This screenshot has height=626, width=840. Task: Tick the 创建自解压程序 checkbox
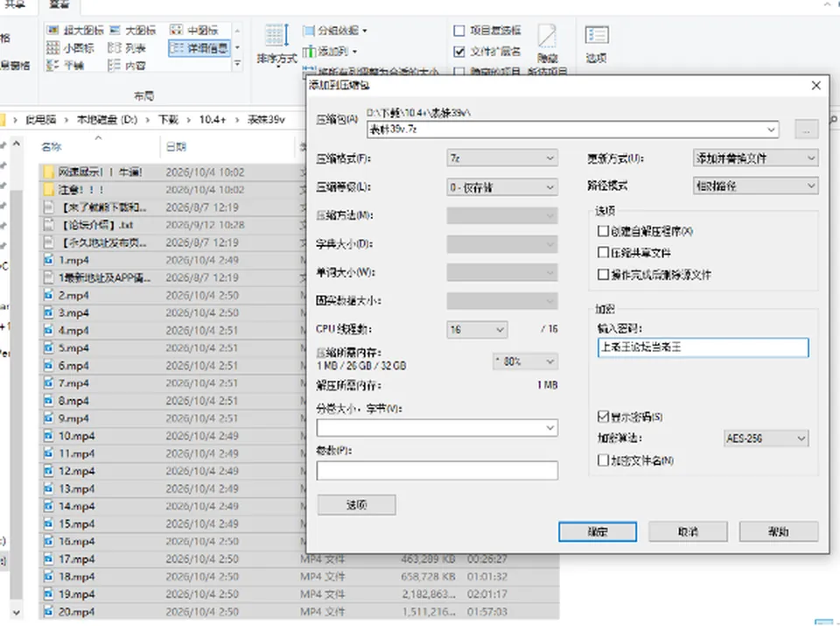click(x=603, y=231)
